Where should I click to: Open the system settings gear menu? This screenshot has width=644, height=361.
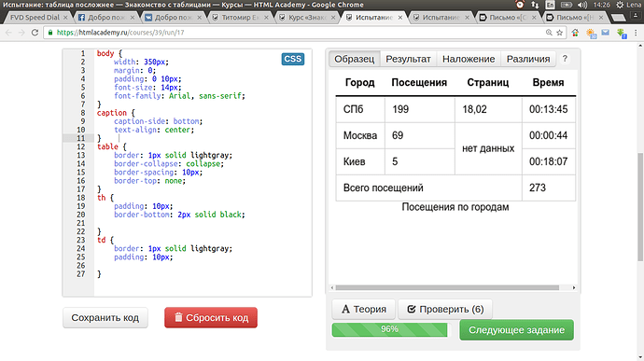click(620, 5)
